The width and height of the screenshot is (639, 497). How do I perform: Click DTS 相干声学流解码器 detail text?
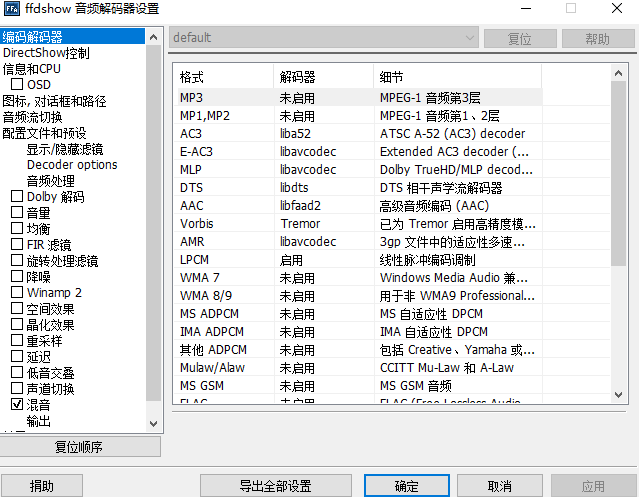441,188
